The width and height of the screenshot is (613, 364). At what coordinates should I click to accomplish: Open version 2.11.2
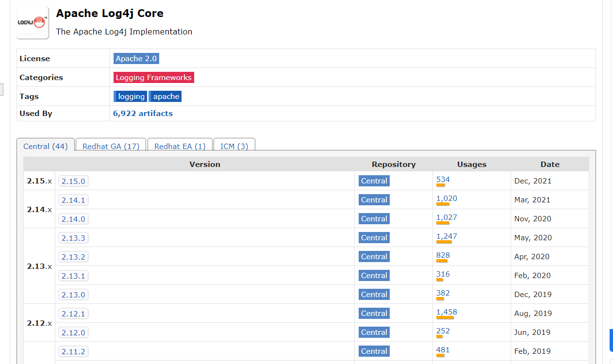pos(73,351)
